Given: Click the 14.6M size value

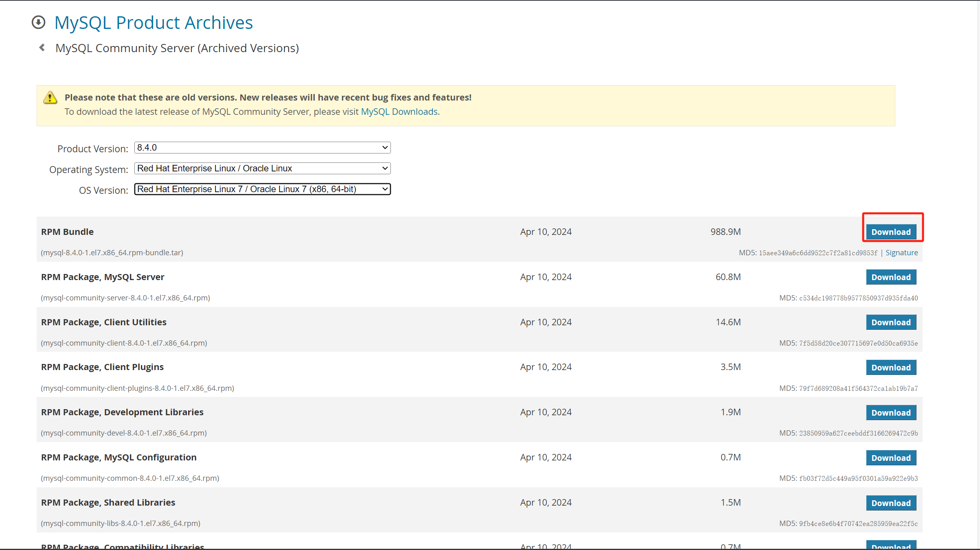Looking at the screenshot, I should 728,322.
